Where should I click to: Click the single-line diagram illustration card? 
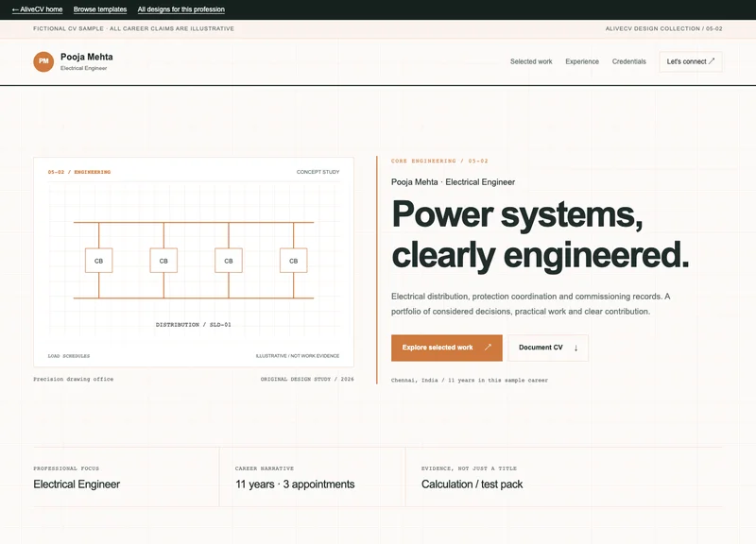(194, 263)
